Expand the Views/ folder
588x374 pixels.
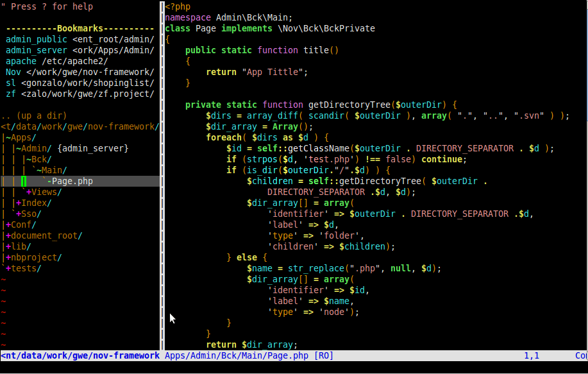coord(44,192)
